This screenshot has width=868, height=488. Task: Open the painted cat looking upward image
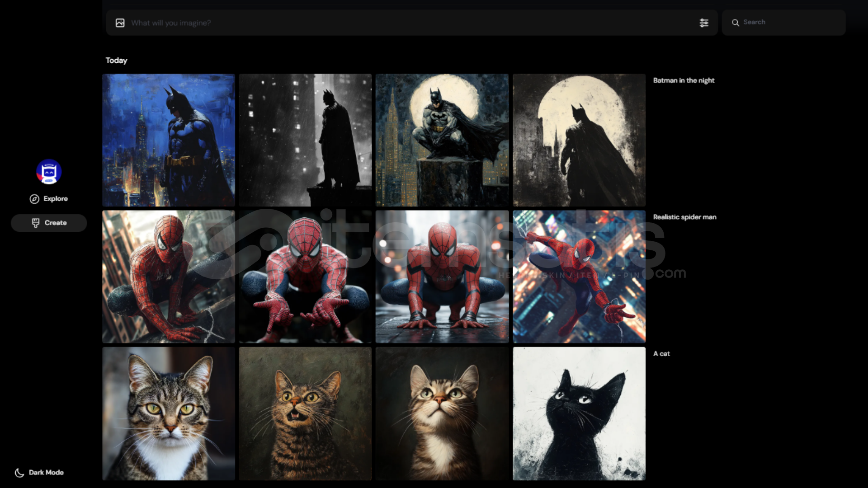442,413
